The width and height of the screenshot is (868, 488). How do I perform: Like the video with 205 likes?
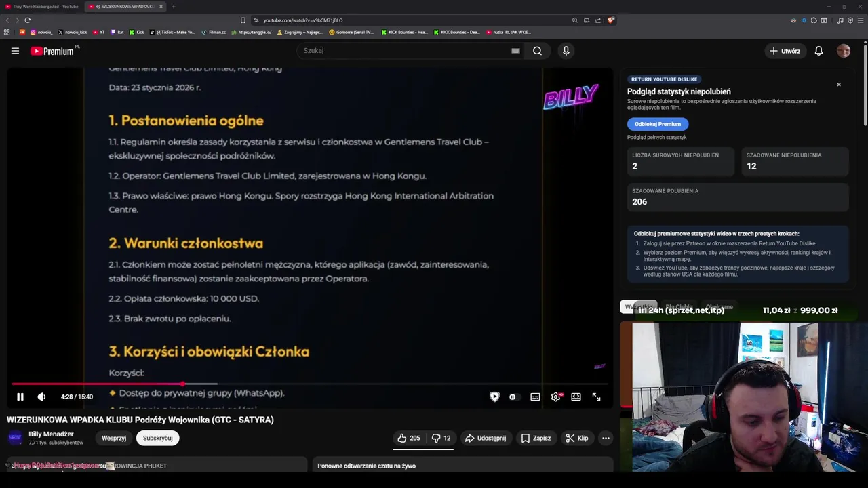click(409, 439)
